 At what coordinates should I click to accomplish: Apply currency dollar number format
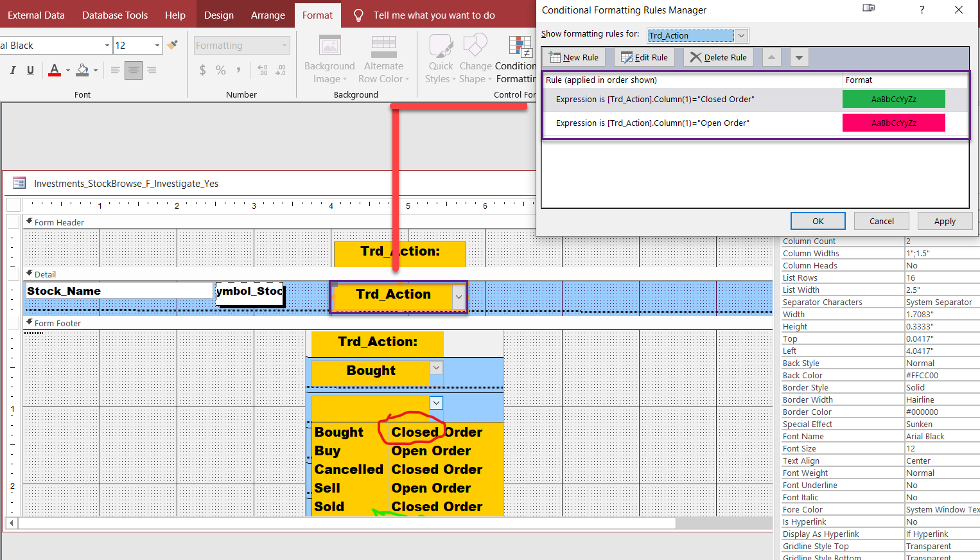tap(202, 70)
